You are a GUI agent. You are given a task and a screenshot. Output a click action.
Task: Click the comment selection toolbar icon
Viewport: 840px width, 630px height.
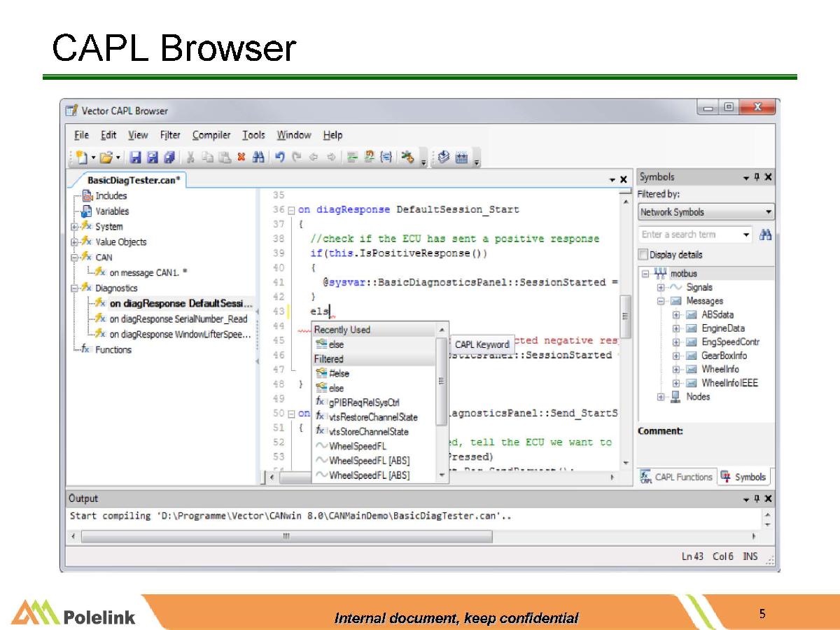click(x=353, y=157)
